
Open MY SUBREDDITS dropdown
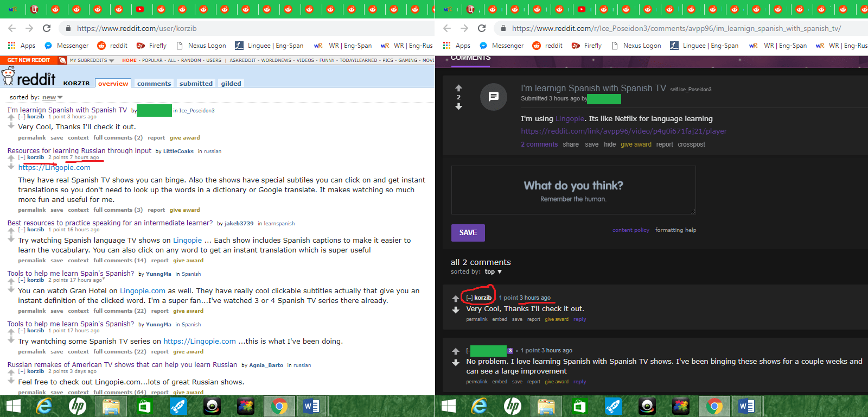click(x=92, y=60)
